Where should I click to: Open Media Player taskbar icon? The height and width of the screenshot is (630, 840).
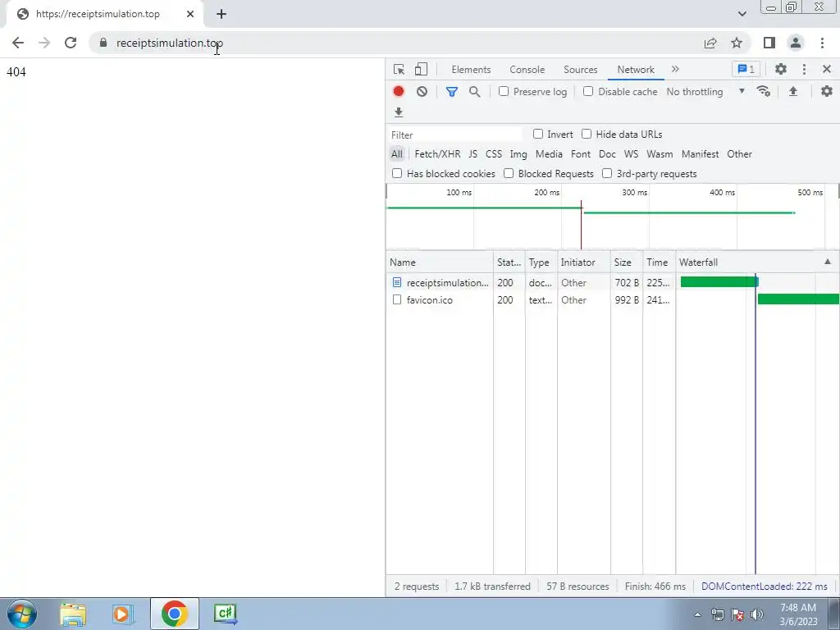pyautogui.click(x=123, y=614)
